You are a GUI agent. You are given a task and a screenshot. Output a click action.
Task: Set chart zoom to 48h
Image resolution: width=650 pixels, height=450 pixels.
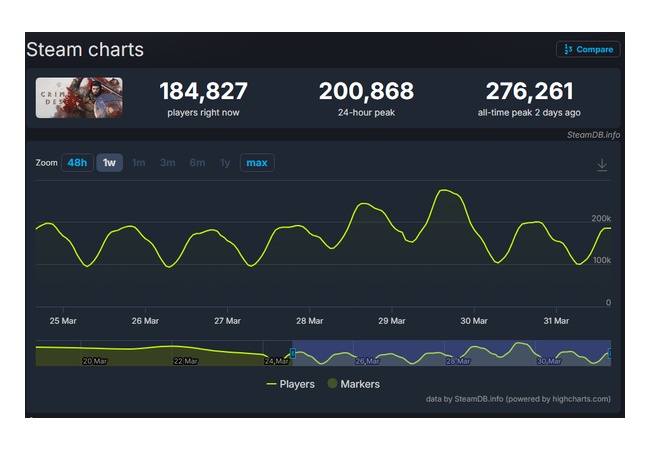coord(78,162)
